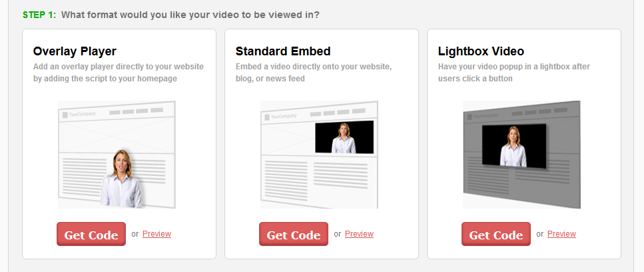This screenshot has width=644, height=272.
Task: Get the code for Lightbox Video
Action: (496, 234)
